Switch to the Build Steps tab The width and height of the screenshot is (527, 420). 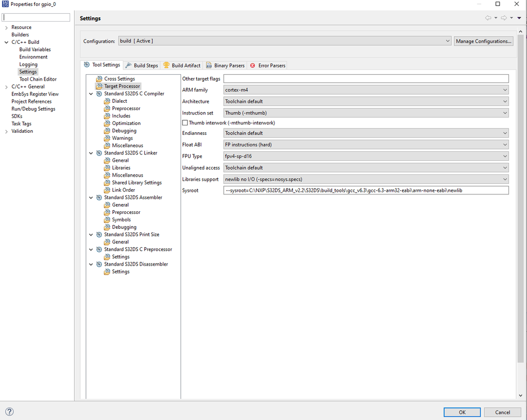tap(142, 65)
